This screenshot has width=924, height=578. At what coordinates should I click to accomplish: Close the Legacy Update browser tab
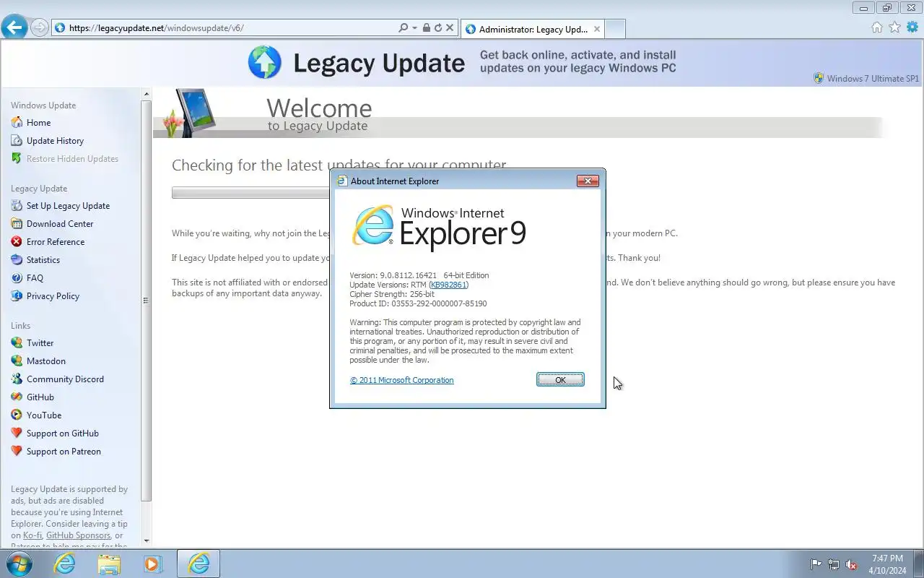point(596,29)
